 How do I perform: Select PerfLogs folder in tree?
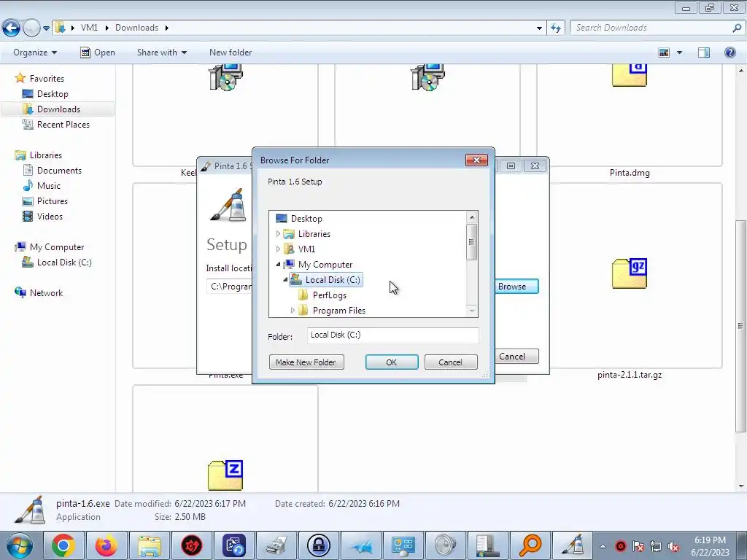(x=329, y=295)
